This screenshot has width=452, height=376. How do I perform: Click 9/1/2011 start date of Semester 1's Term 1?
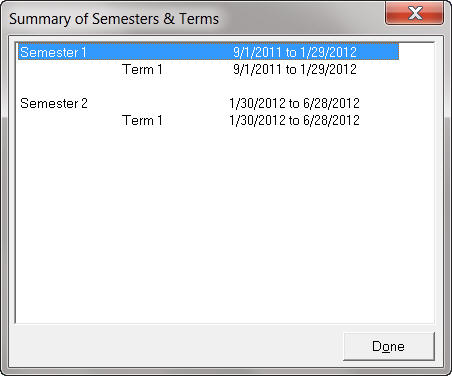257,69
